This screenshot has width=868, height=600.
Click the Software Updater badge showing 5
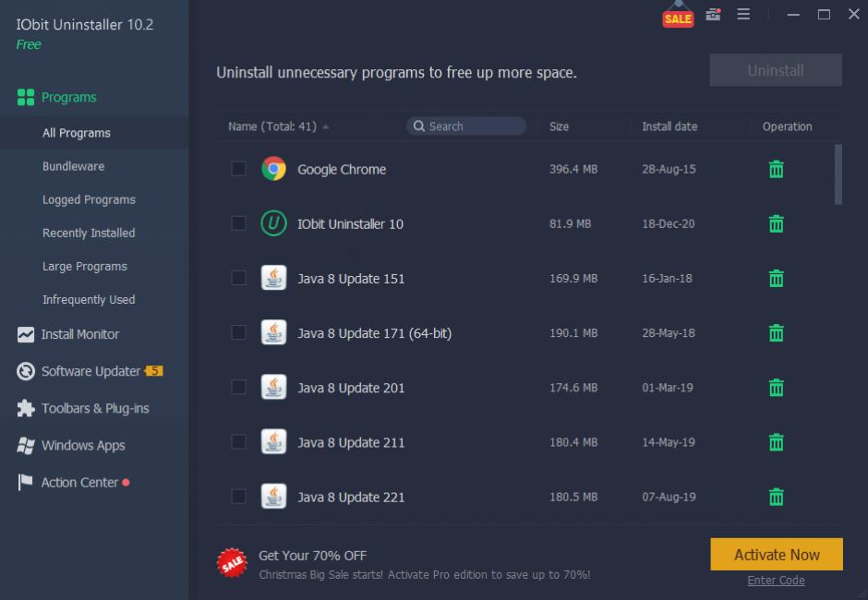154,371
